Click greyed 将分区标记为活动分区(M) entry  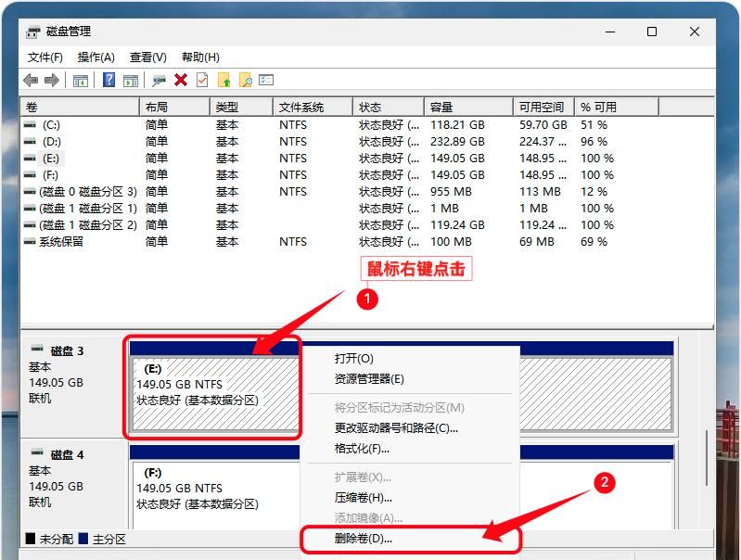pos(410,407)
